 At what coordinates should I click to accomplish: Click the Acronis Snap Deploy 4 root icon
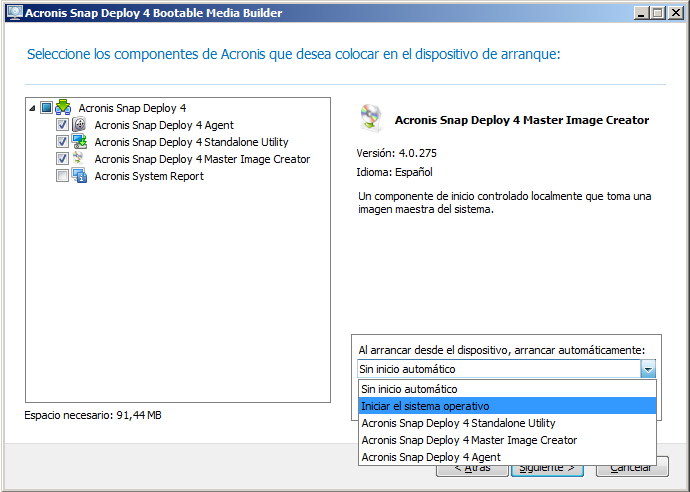click(x=63, y=107)
